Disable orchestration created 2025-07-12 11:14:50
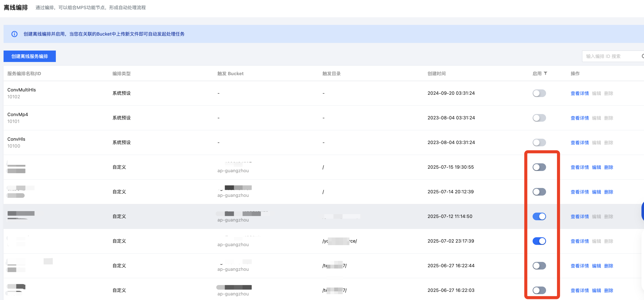Image resolution: width=644 pixels, height=300 pixels. [539, 216]
